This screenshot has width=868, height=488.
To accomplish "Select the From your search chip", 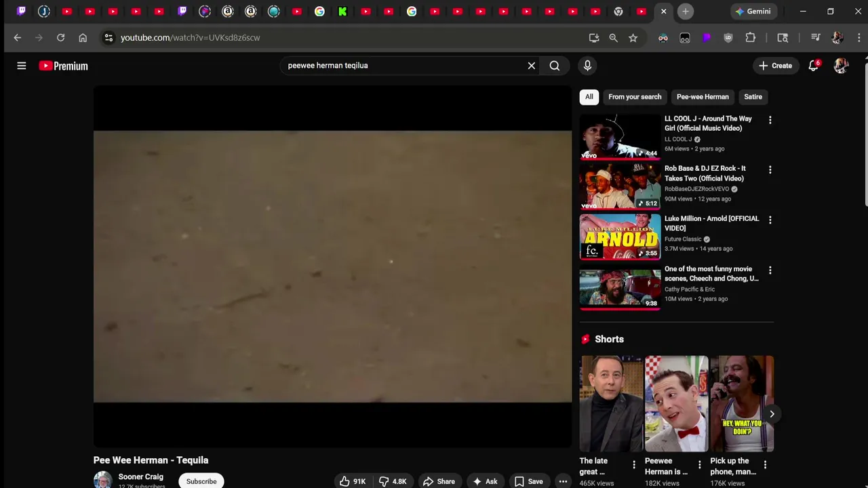I will coord(635,97).
